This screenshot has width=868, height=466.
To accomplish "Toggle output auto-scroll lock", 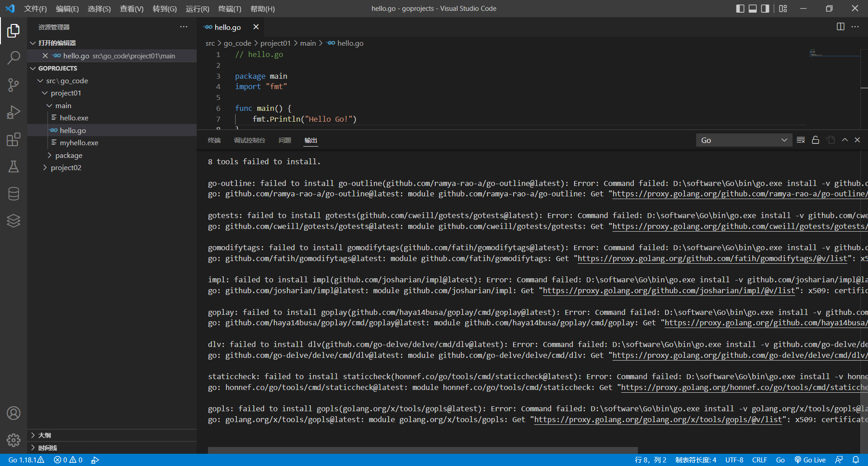I will pyautogui.click(x=816, y=140).
